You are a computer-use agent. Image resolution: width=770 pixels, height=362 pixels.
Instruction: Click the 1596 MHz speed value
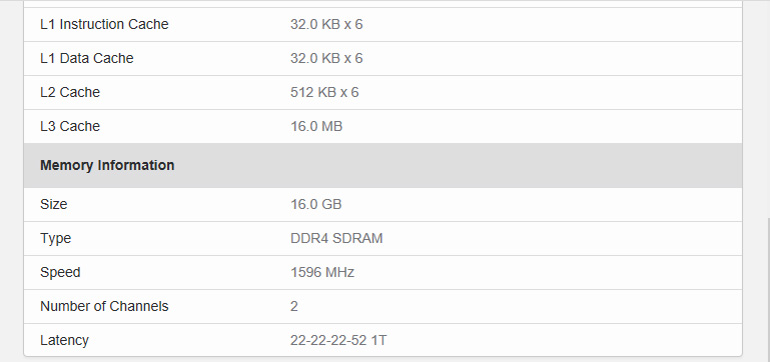(x=322, y=272)
